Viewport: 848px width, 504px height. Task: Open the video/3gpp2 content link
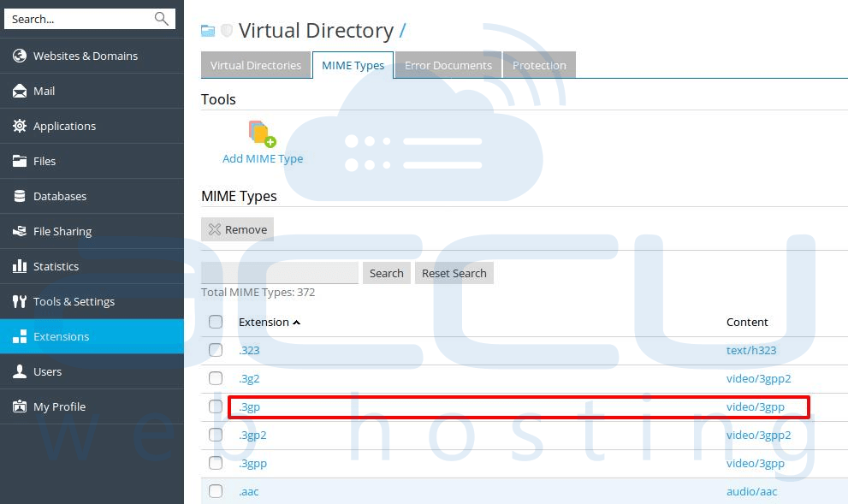pyautogui.click(x=759, y=378)
